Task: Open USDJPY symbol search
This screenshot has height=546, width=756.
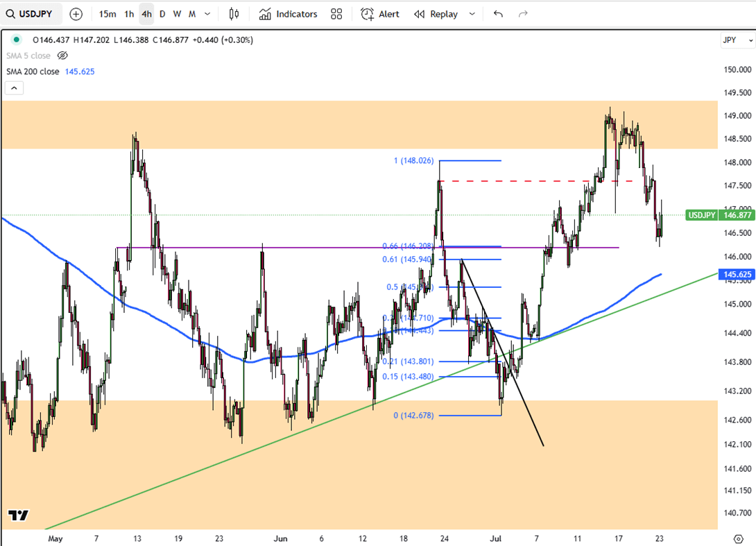Action: coord(32,14)
